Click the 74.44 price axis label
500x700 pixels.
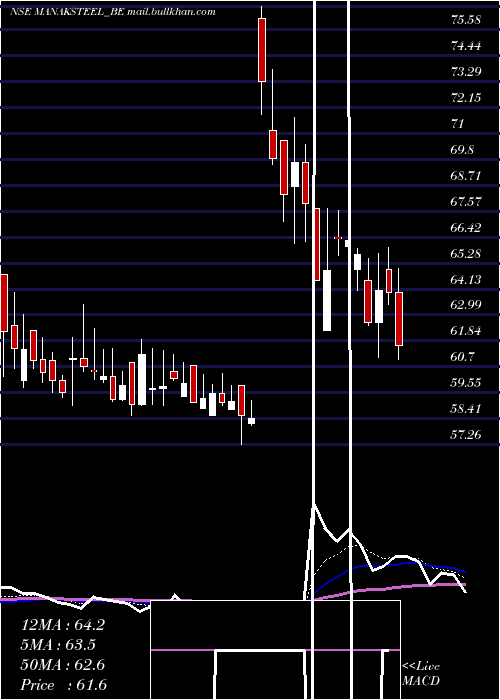pos(466,46)
